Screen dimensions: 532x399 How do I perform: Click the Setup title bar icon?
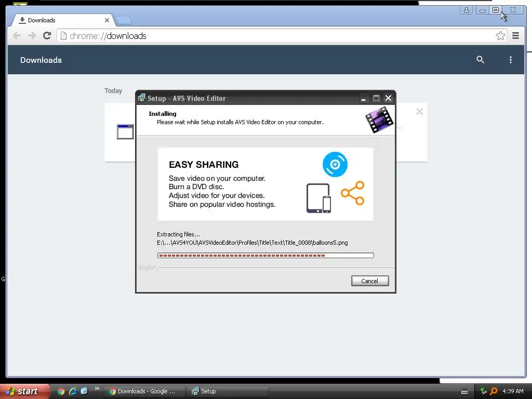[142, 98]
